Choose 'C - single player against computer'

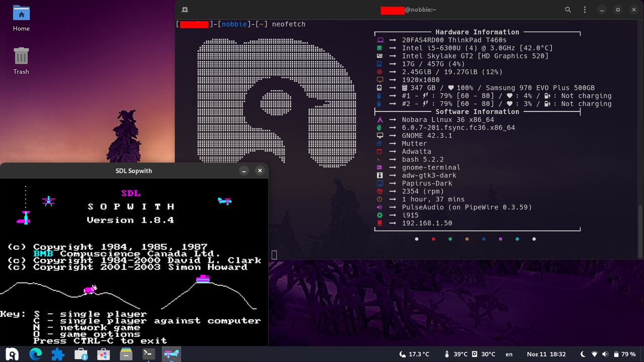coord(147,321)
